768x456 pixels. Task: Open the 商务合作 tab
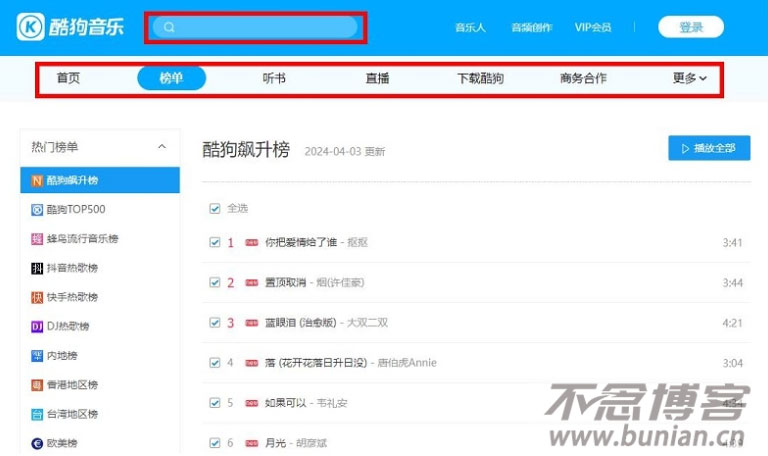tap(583, 78)
